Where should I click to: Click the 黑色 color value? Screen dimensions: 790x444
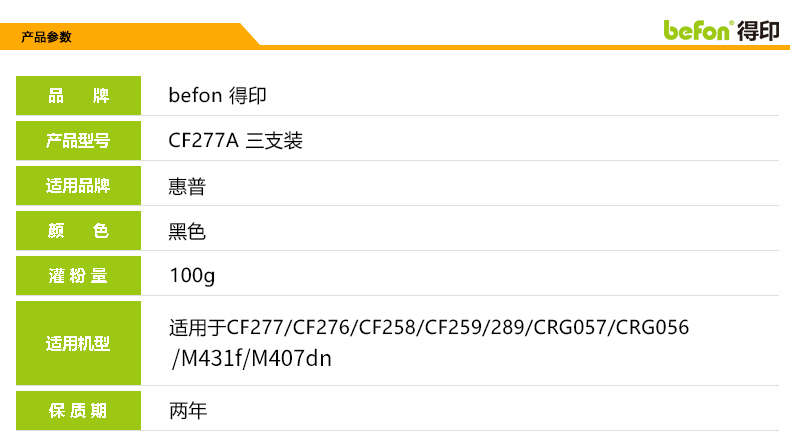[187, 232]
